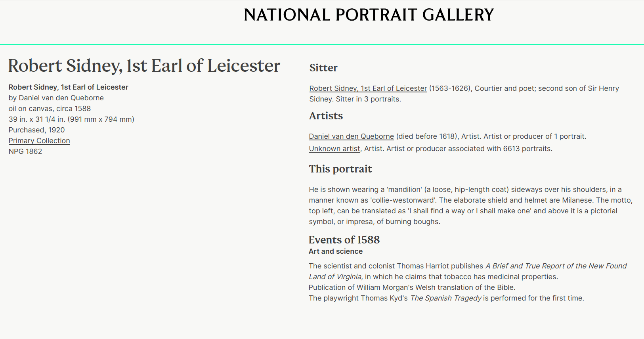Click the 'oil on canvas, circa 1588' text
Screen dimensions: 644x339
(50, 109)
